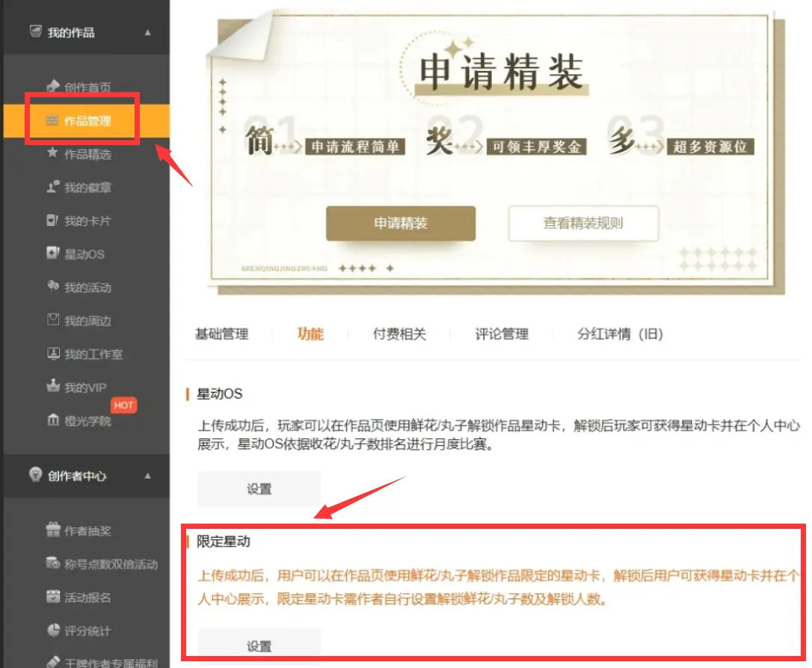Click the 我的卡片 card icon
The height and width of the screenshot is (668, 812).
[52, 221]
